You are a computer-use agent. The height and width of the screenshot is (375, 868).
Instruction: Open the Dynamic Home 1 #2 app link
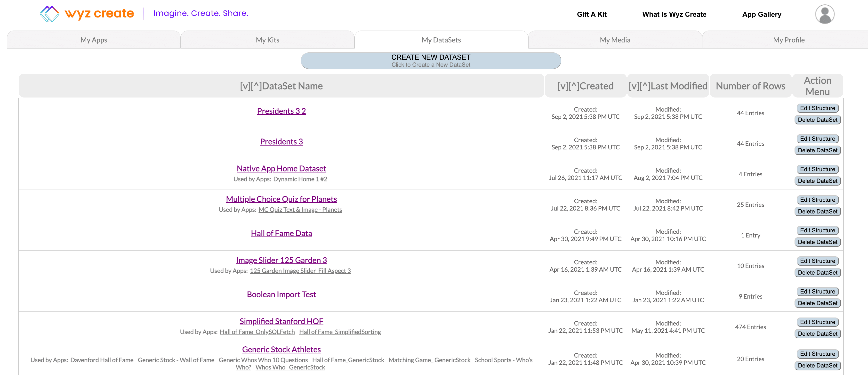(x=300, y=179)
